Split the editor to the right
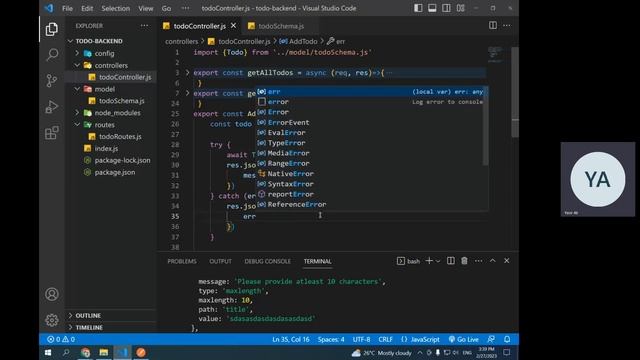640x360 pixels. 493,25
